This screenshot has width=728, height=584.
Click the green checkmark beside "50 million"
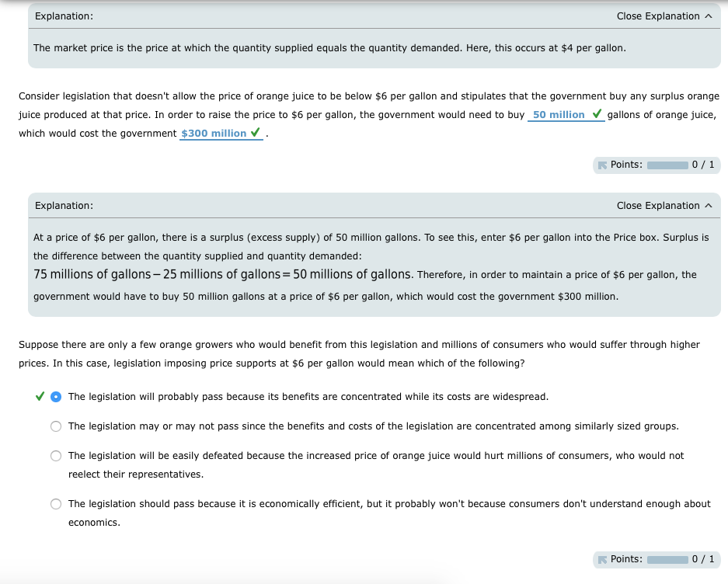click(x=597, y=115)
